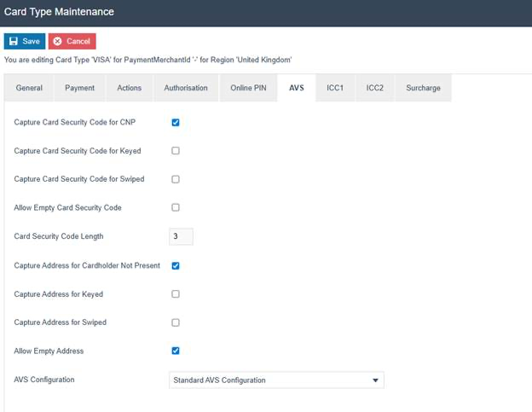Click the 'Capture Card Security Code for CNP' label

click(75, 122)
